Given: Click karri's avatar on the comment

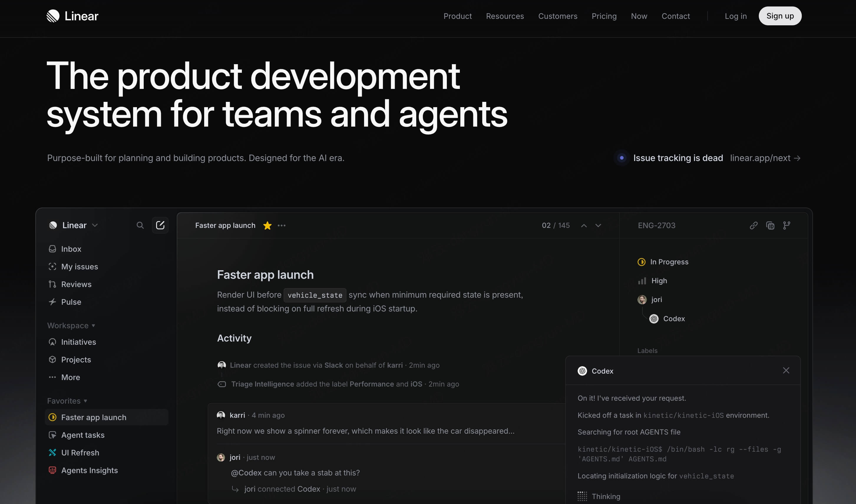Looking at the screenshot, I should pos(221,415).
